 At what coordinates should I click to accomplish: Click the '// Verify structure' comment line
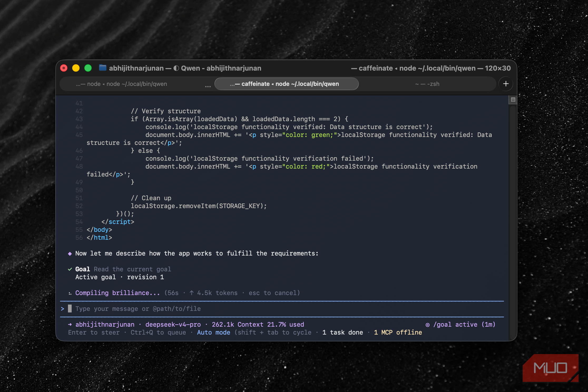(x=166, y=111)
